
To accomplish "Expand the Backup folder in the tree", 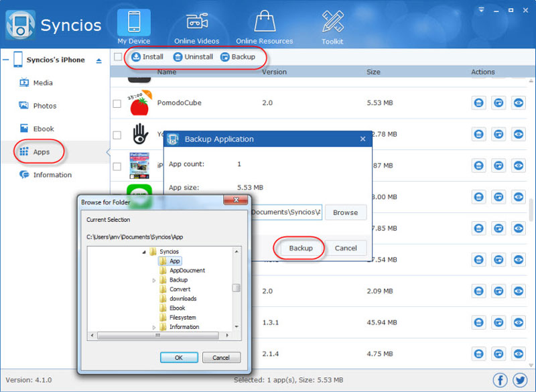I will 154,280.
